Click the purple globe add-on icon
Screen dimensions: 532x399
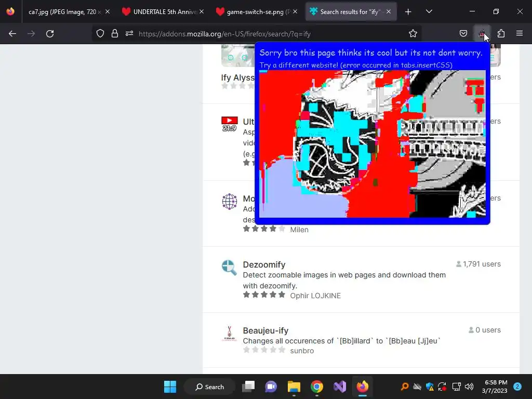229,202
